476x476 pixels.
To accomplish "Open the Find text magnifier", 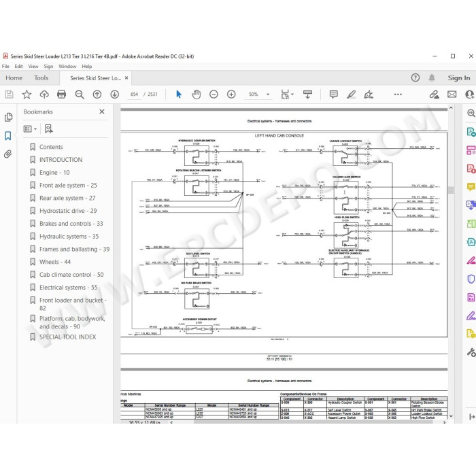I will 80,95.
